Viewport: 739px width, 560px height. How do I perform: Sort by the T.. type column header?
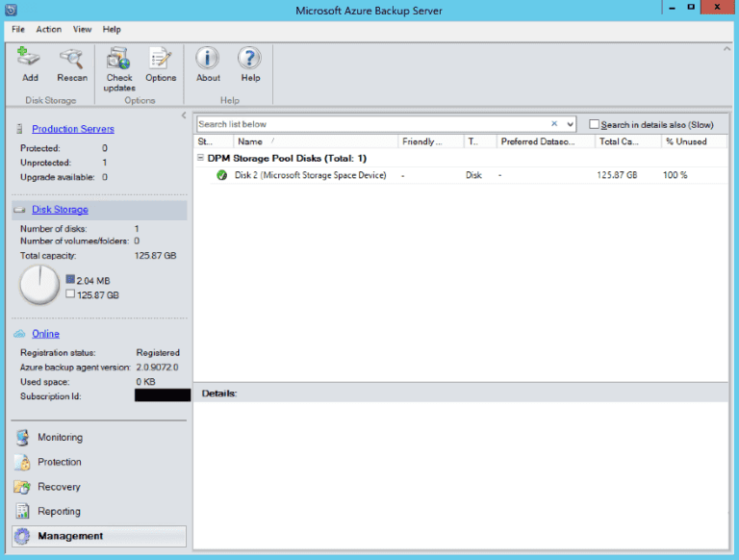[x=480, y=141]
